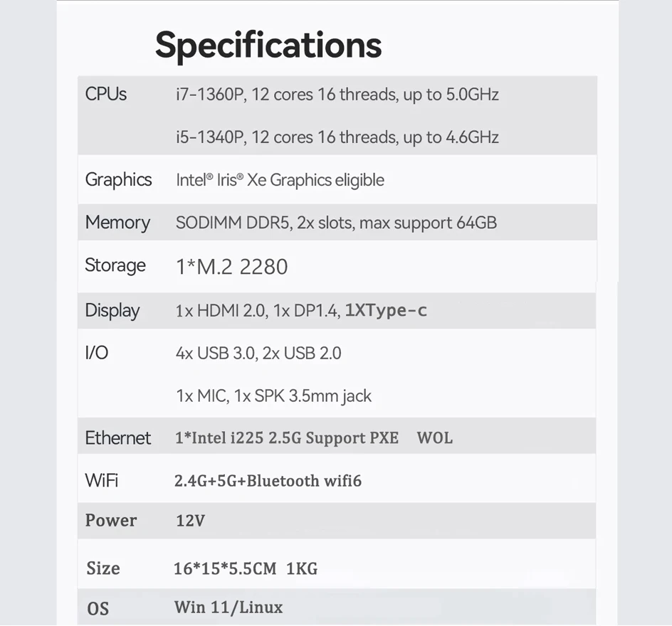This screenshot has height=626, width=672.
Task: Select the i7-1360P processor line
Action: [x=337, y=95]
